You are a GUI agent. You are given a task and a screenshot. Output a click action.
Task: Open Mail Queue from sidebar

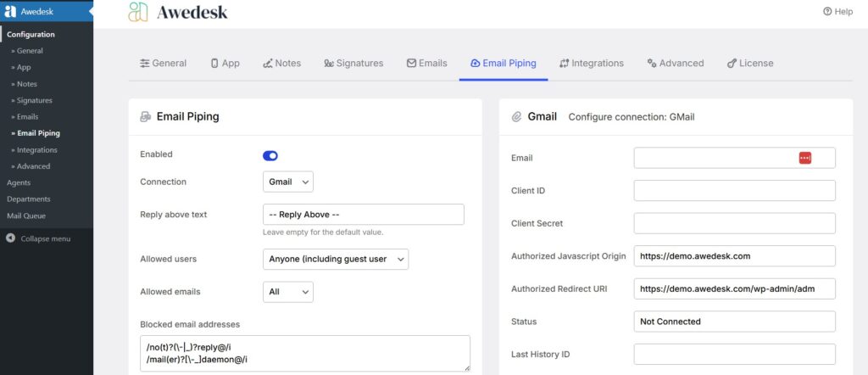(x=26, y=215)
